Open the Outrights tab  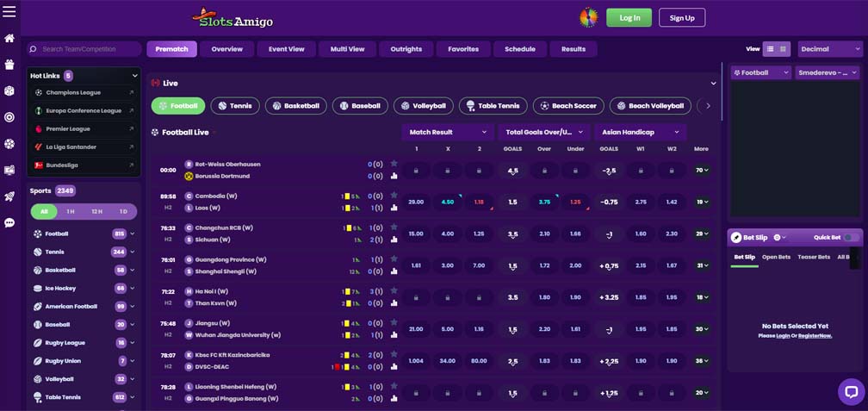(x=406, y=49)
